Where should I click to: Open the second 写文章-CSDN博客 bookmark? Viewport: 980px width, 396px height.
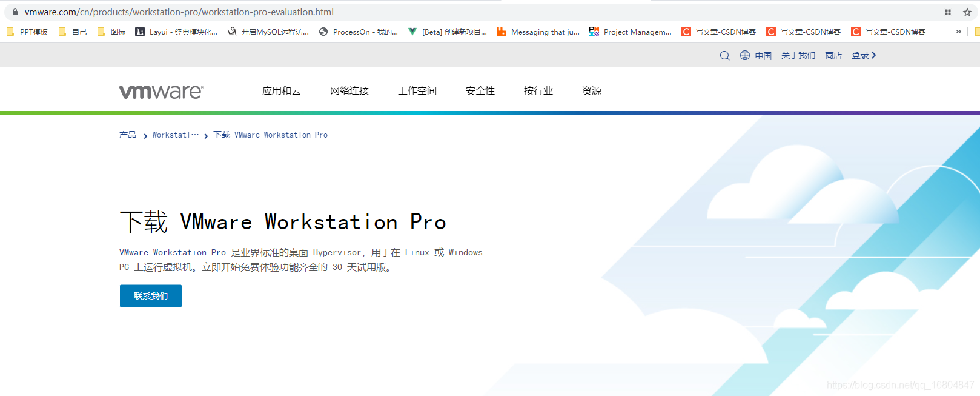click(804, 32)
